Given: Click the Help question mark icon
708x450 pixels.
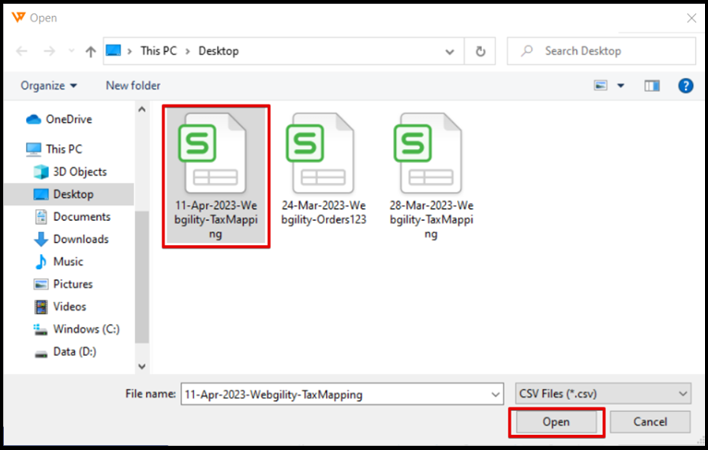Looking at the screenshot, I should pyautogui.click(x=686, y=86).
